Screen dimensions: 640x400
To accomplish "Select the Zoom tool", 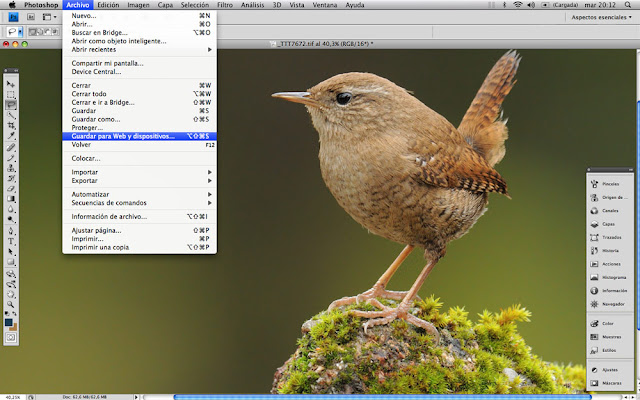I will click(x=11, y=304).
